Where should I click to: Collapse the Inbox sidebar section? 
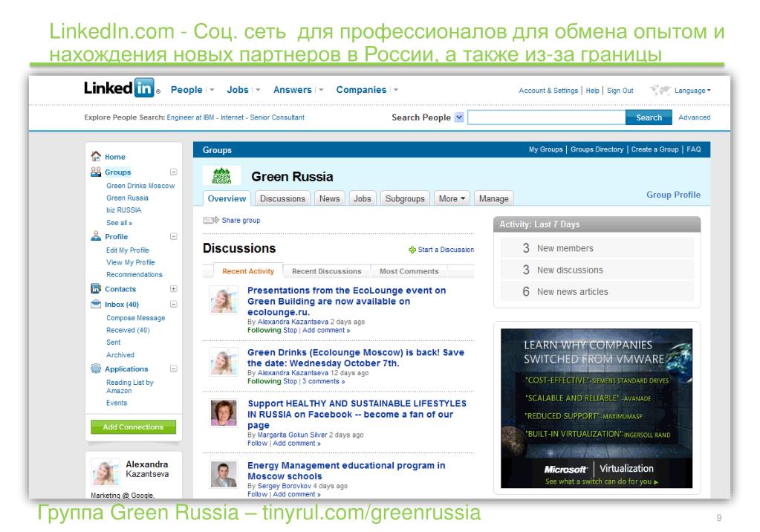174,304
